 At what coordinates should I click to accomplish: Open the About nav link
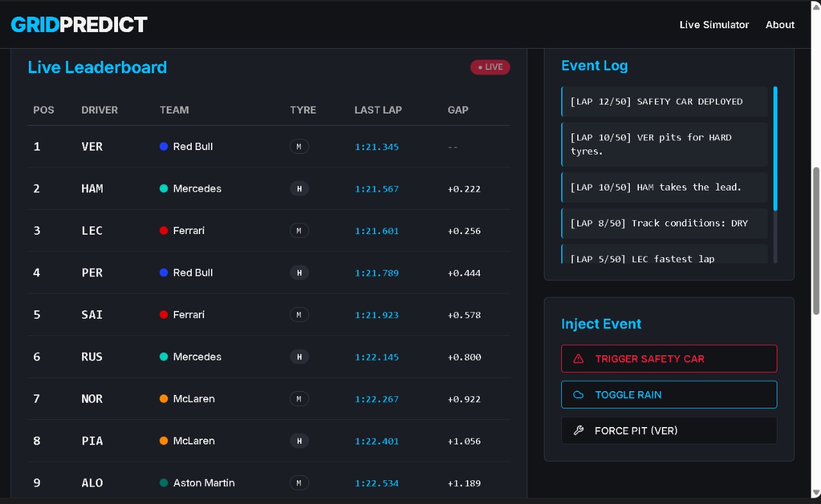[780, 24]
